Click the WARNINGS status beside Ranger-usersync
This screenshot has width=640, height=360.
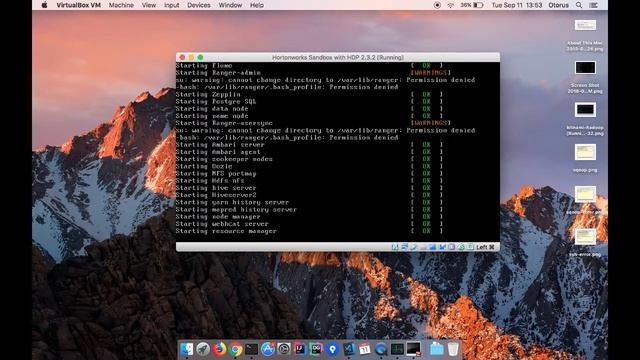point(431,123)
